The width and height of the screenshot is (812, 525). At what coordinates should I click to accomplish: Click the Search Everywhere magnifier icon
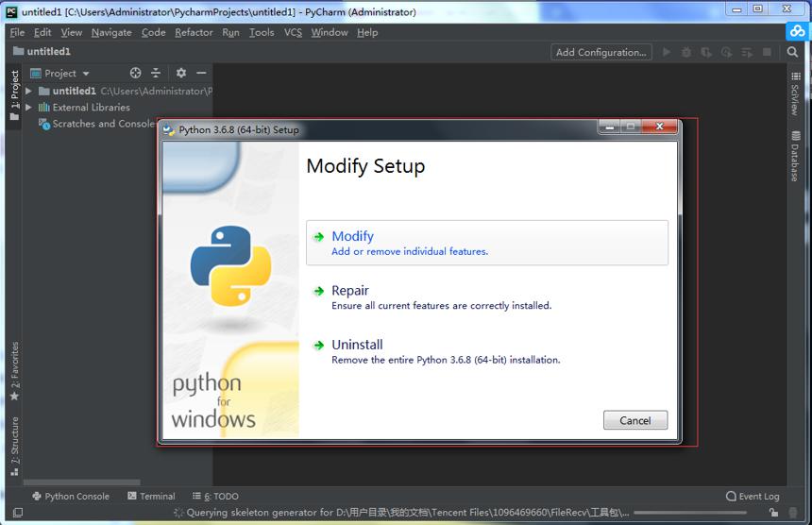tap(792, 52)
